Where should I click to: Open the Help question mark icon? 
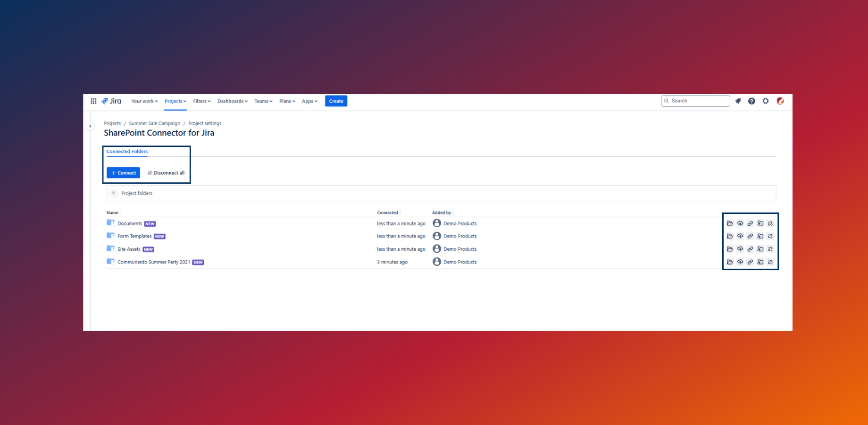pos(752,101)
